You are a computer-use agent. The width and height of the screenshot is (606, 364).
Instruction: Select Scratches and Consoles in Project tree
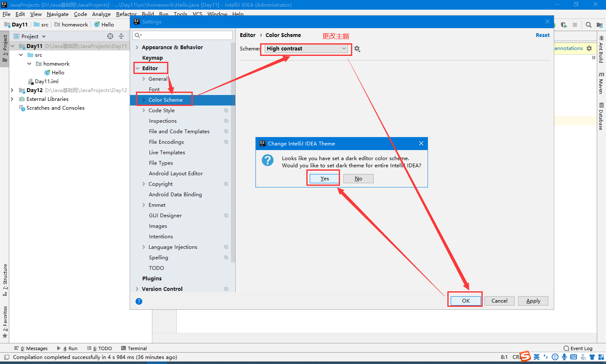55,108
